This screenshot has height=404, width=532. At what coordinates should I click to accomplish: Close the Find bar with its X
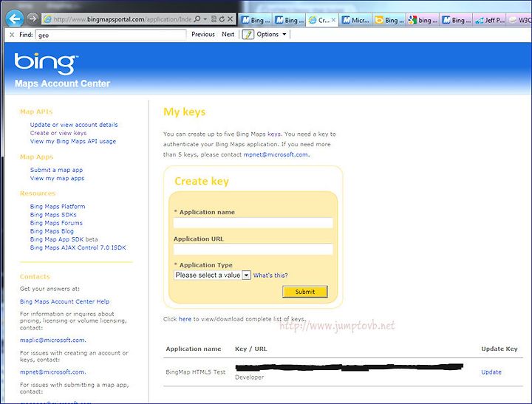click(12, 35)
